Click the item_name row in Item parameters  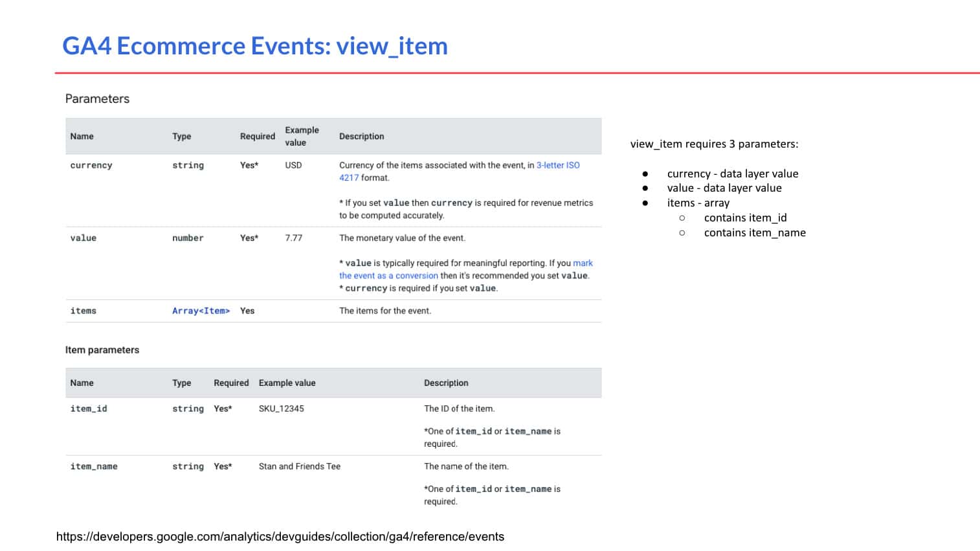(93, 466)
